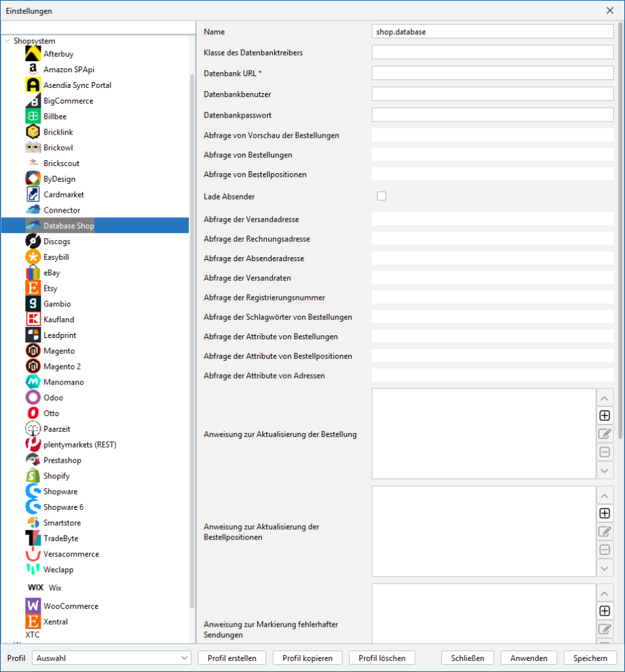Image resolution: width=625 pixels, height=672 pixels.
Task: Click the edit pencil for Aktualisierung der Bestellpositionen
Action: coord(605,532)
